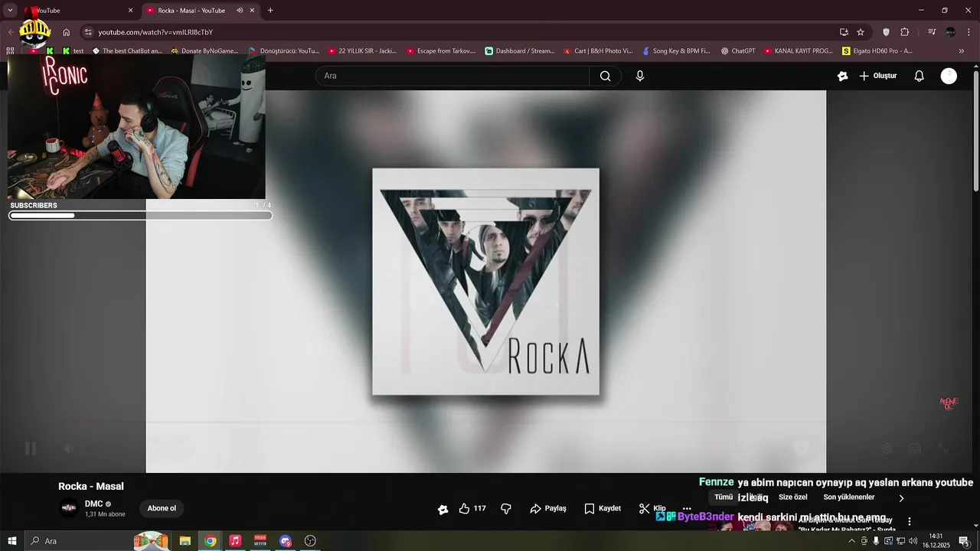The image size is (980, 551).
Task: Expand hidden system tray icons
Action: 851,541
